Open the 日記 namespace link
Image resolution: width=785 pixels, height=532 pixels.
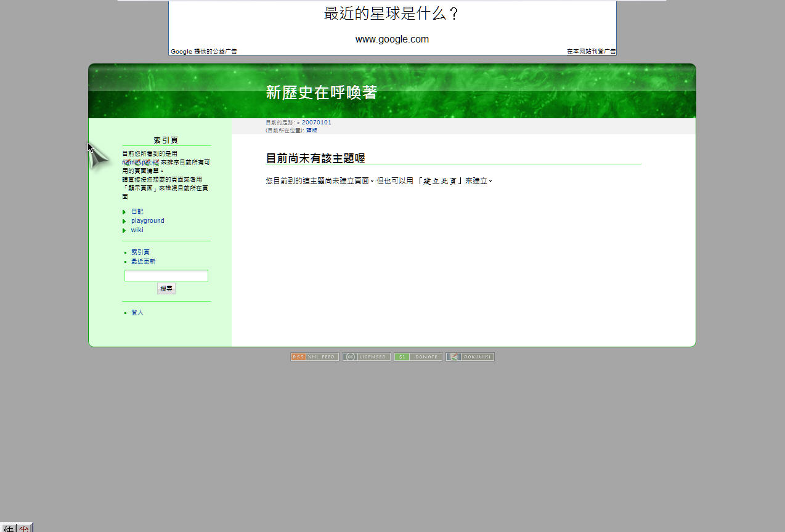click(x=137, y=212)
